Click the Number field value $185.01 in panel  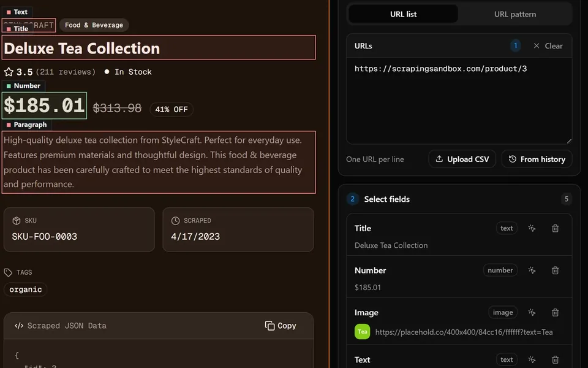coord(367,287)
